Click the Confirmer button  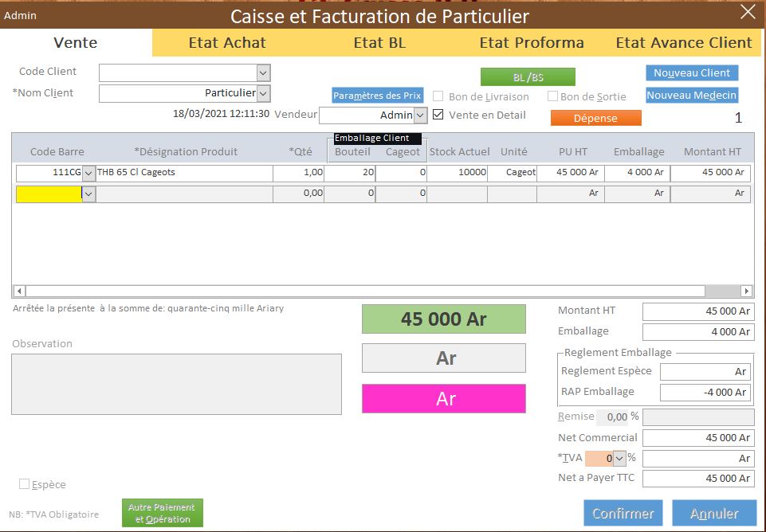pyautogui.click(x=623, y=514)
